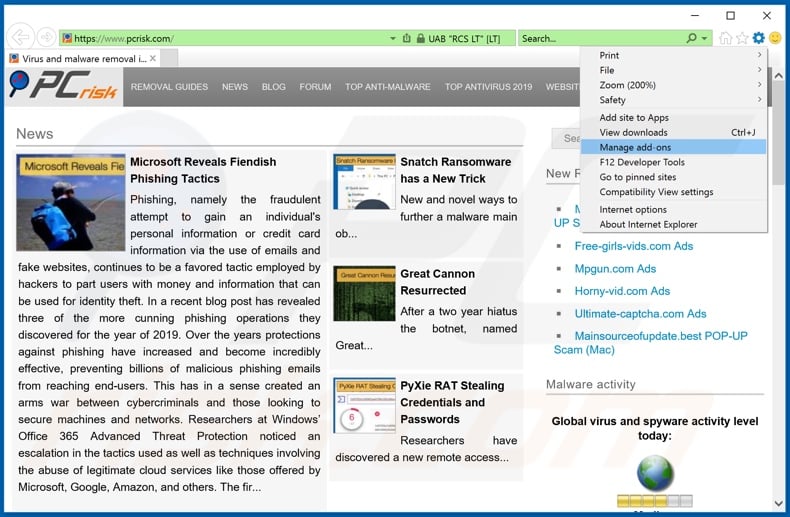
Task: Open Microsoft Reveals Fiendish Phishing Tactics headline
Action: (x=203, y=170)
